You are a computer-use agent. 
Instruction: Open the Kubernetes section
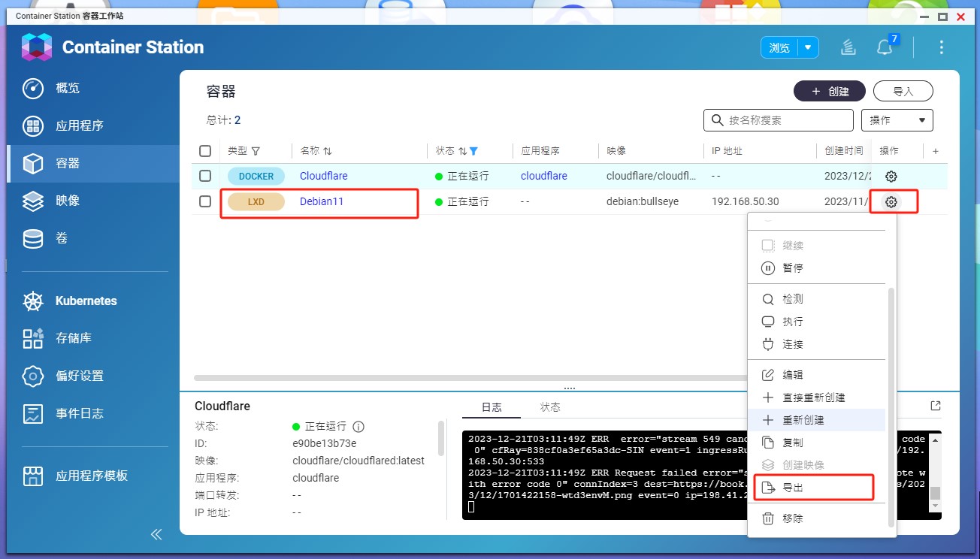click(x=86, y=301)
